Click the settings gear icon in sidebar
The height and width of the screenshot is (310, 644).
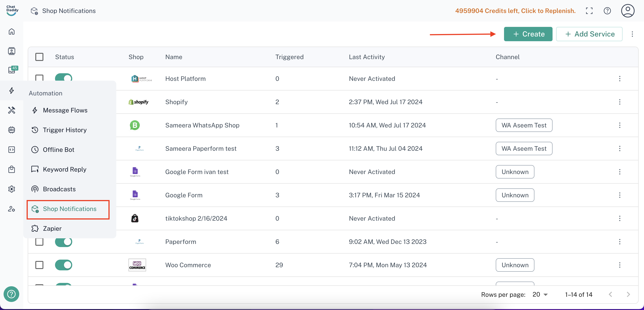[11, 189]
